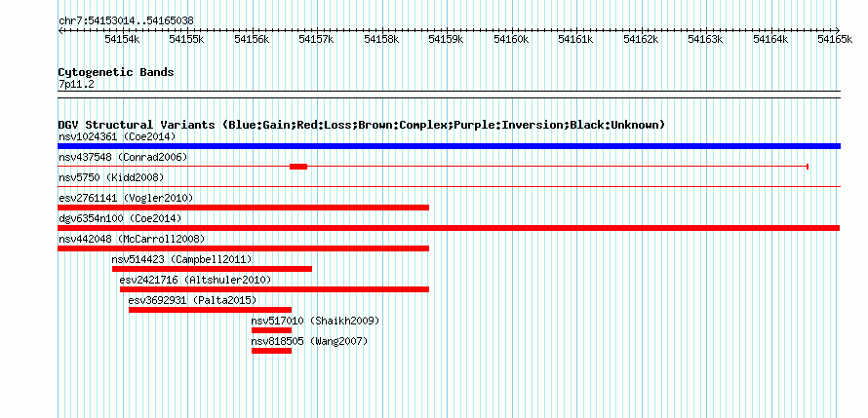Click the 54161k ruler label

pos(576,39)
